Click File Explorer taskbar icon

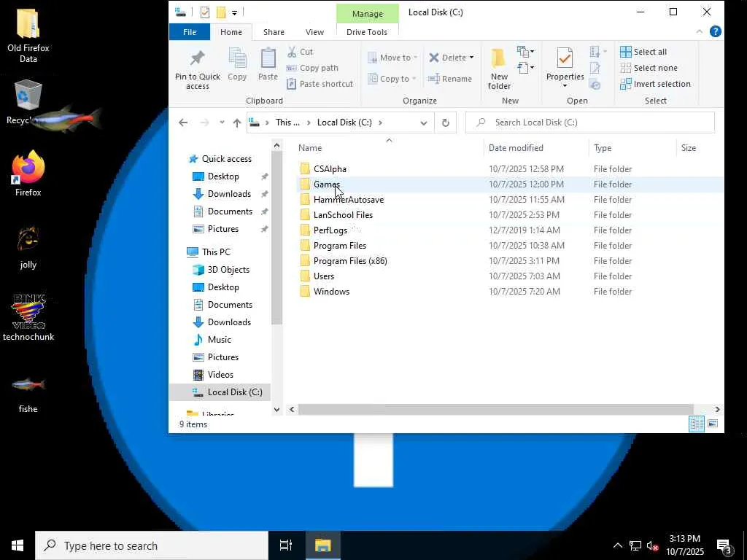(x=322, y=545)
